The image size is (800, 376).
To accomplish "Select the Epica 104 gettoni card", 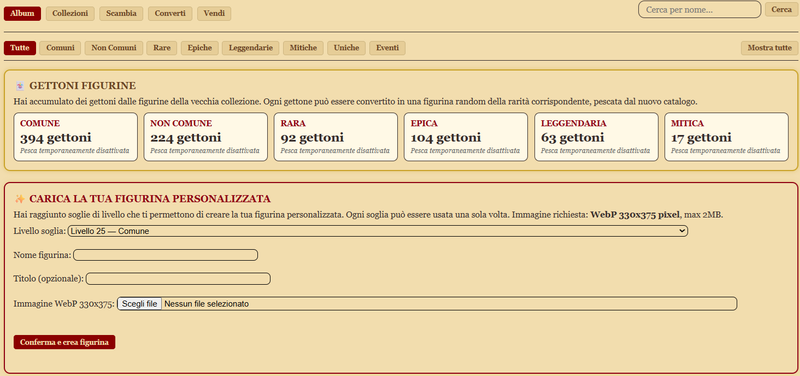I will 466,137.
